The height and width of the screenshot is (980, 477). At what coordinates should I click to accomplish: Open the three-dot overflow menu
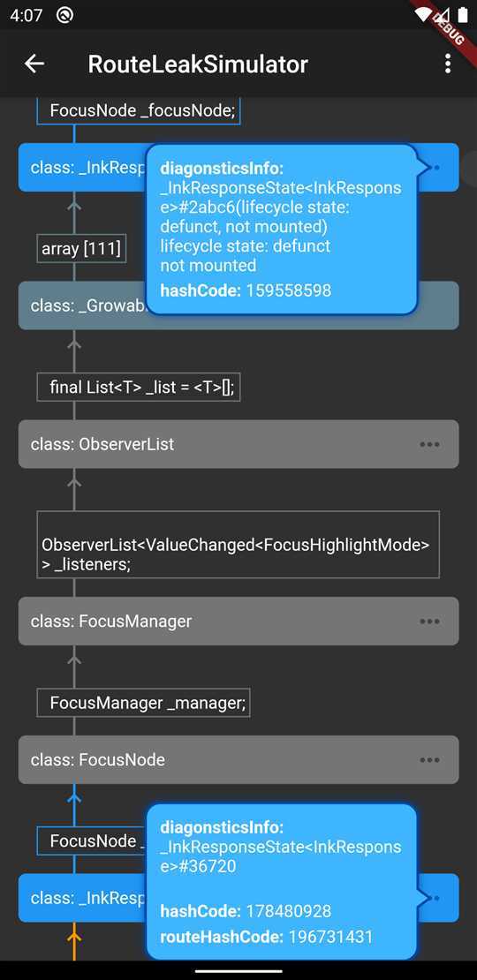pos(447,64)
